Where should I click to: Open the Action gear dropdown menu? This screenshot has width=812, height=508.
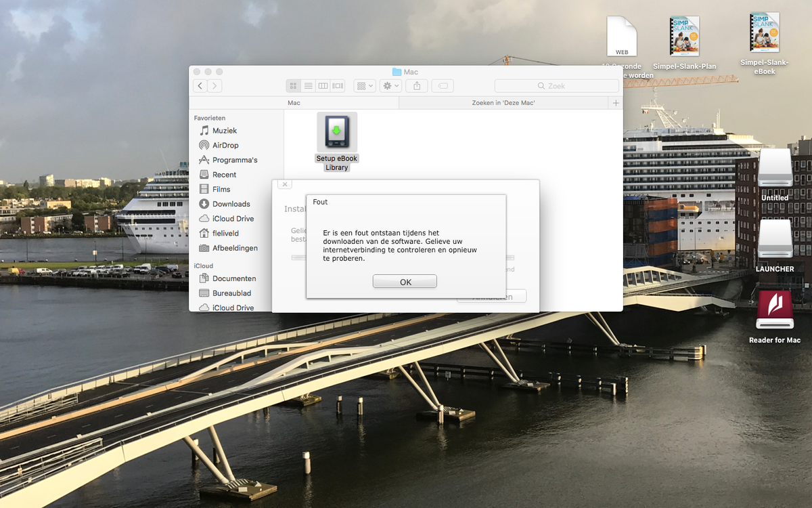pos(391,86)
